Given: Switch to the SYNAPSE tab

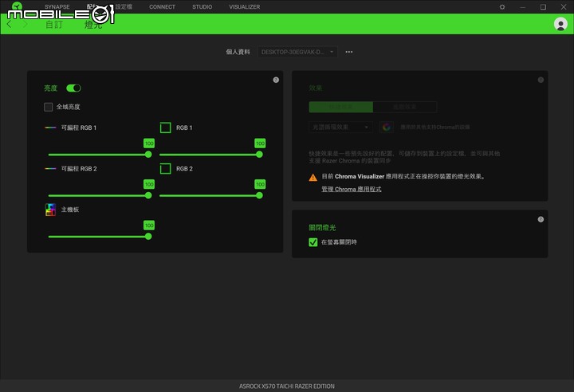Looking at the screenshot, I should tap(57, 7).
